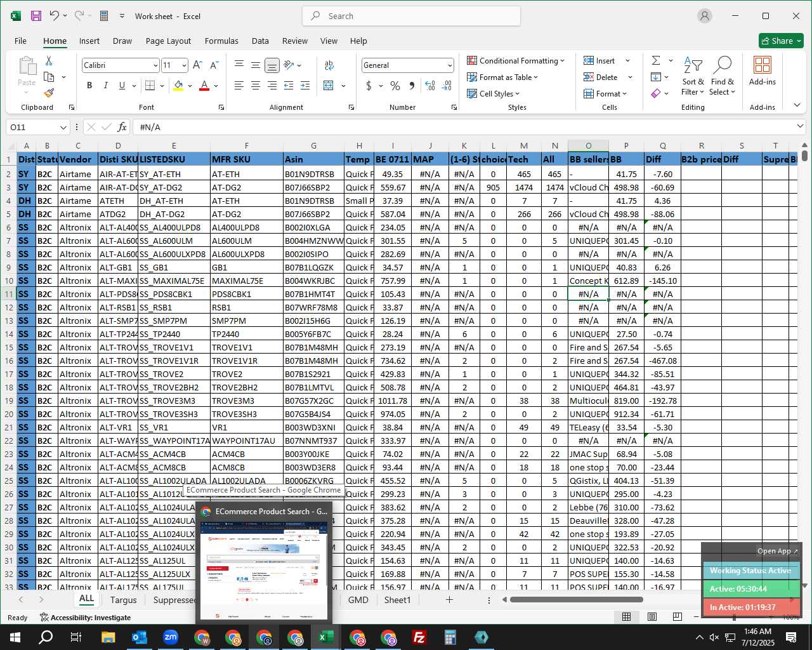Open the Borders icon
The width and height of the screenshot is (812, 650).
(150, 85)
